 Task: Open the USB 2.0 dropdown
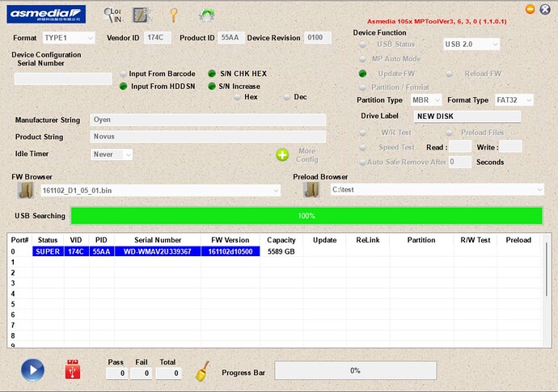coord(471,44)
